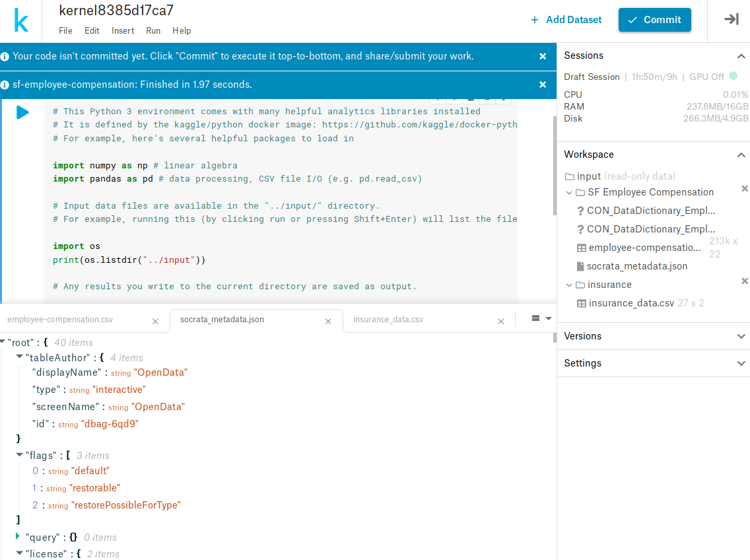The width and height of the screenshot is (750, 560).
Task: Remove the insurance dataset
Action: (x=744, y=281)
